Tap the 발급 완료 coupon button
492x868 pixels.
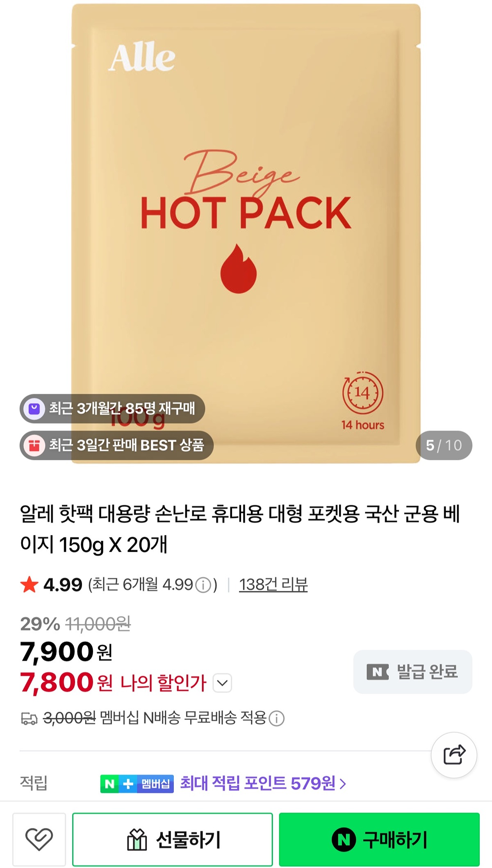coord(413,672)
